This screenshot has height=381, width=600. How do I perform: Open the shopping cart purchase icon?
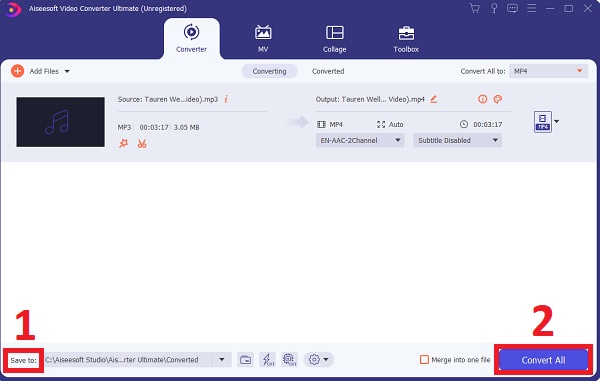[x=474, y=8]
